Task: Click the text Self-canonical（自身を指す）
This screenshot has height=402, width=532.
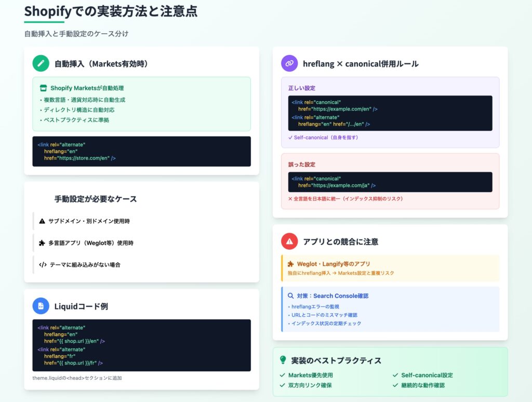Action: click(326, 138)
